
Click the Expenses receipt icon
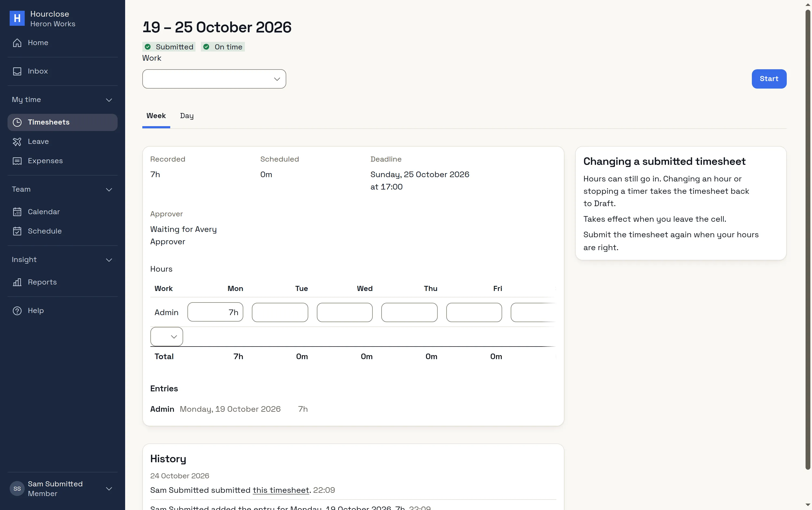point(17,161)
